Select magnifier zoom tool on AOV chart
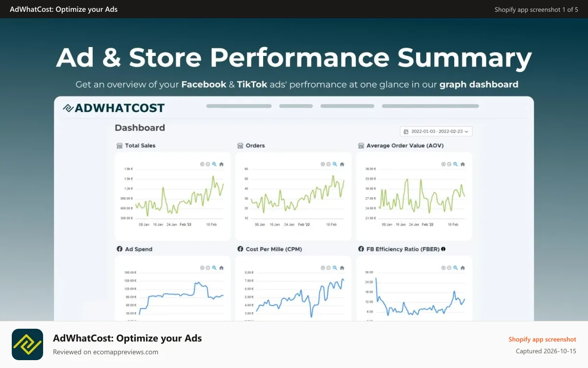 pyautogui.click(x=456, y=164)
